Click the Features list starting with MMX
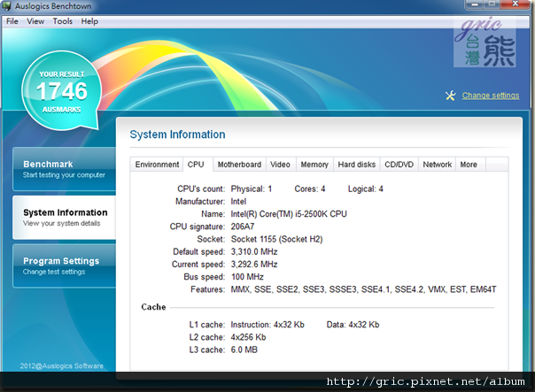Screen dimensions: 535x392 [363, 289]
